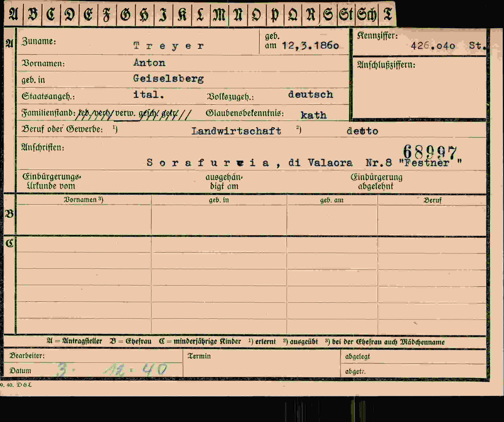The height and width of the screenshot is (422, 504).
Task: Click the Vornamen label in section A
Action: point(43,64)
